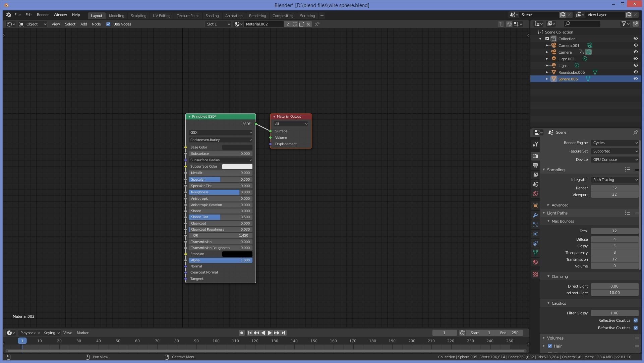Disable Reflective Caustics checkbox
This screenshot has width=644, height=363.
pyautogui.click(x=636, y=320)
